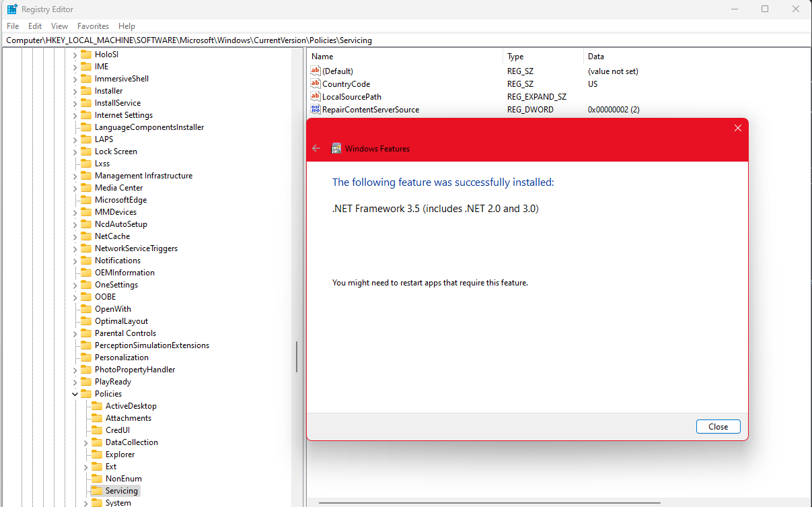Screen dimensions: 812x507
Task: Click the expandable string icon beside LocalSourcePath
Action: (315, 96)
